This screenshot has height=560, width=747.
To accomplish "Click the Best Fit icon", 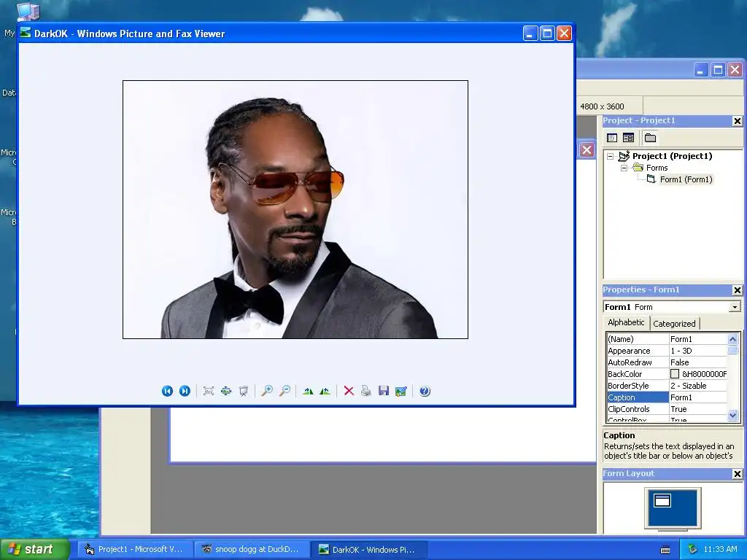I will coord(208,391).
